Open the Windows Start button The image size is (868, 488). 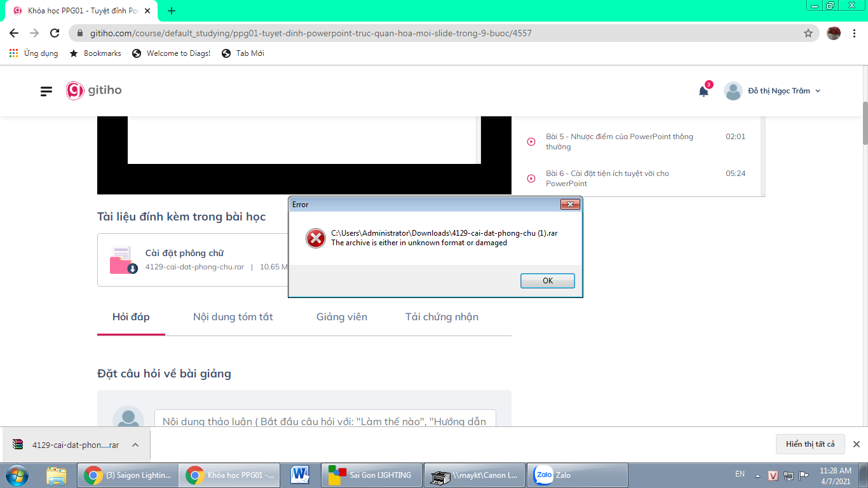click(17, 475)
